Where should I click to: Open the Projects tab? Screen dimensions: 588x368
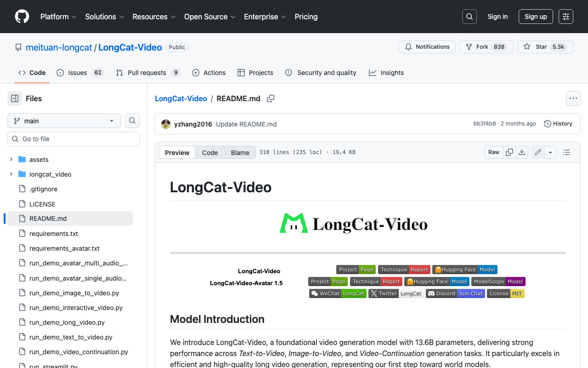coord(255,73)
